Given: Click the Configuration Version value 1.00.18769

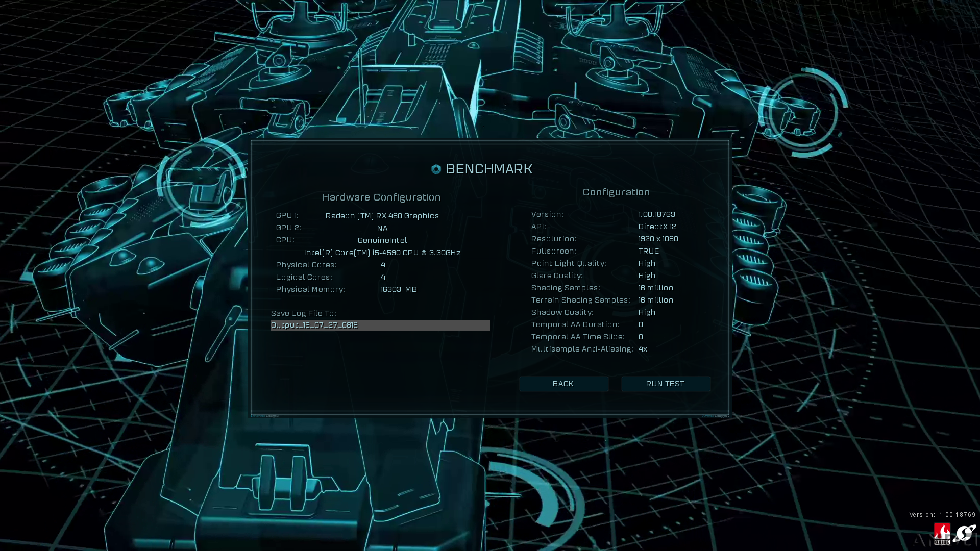Looking at the screenshot, I should tap(657, 214).
